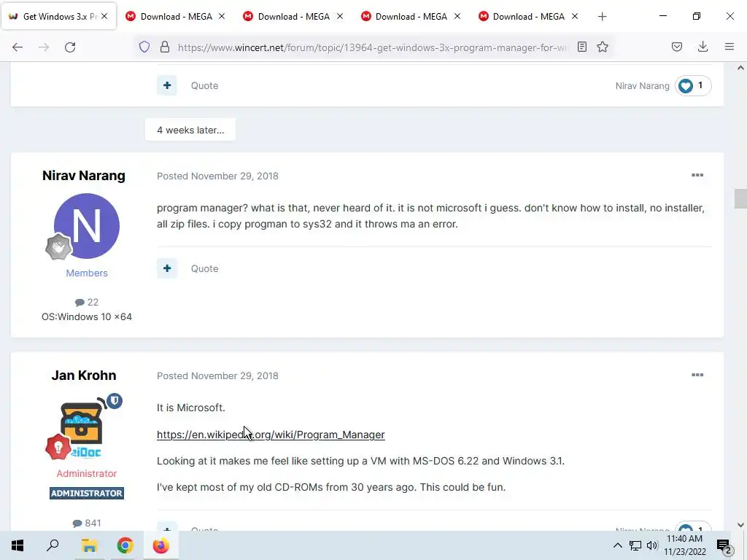Image resolution: width=747 pixels, height=560 pixels.
Task: Click Nirav Narang's N avatar
Action: pos(87,226)
